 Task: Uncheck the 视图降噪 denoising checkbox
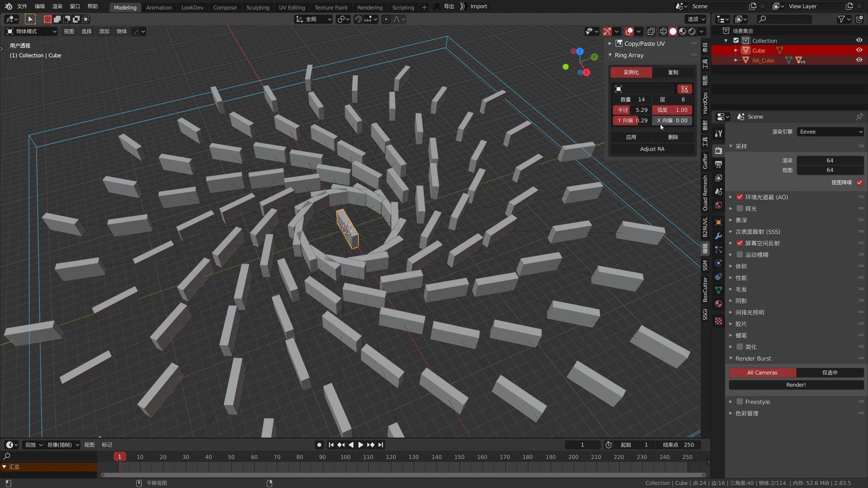coord(859,183)
